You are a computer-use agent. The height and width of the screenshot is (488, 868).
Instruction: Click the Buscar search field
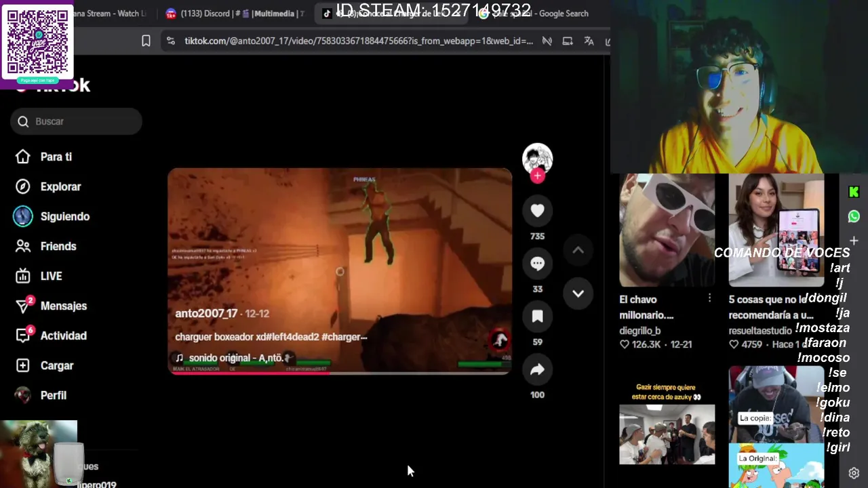tap(76, 121)
